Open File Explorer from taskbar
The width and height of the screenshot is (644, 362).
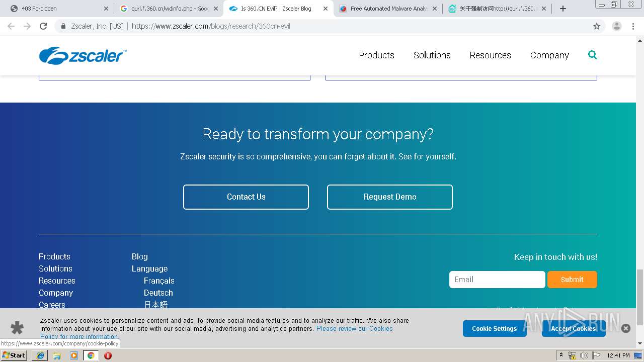(57, 355)
